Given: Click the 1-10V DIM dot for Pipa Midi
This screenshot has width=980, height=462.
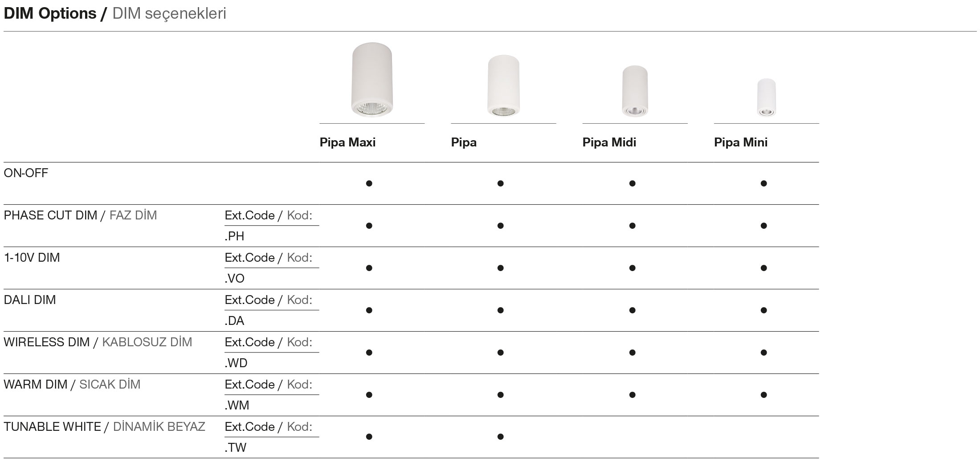Looking at the screenshot, I should 632,268.
